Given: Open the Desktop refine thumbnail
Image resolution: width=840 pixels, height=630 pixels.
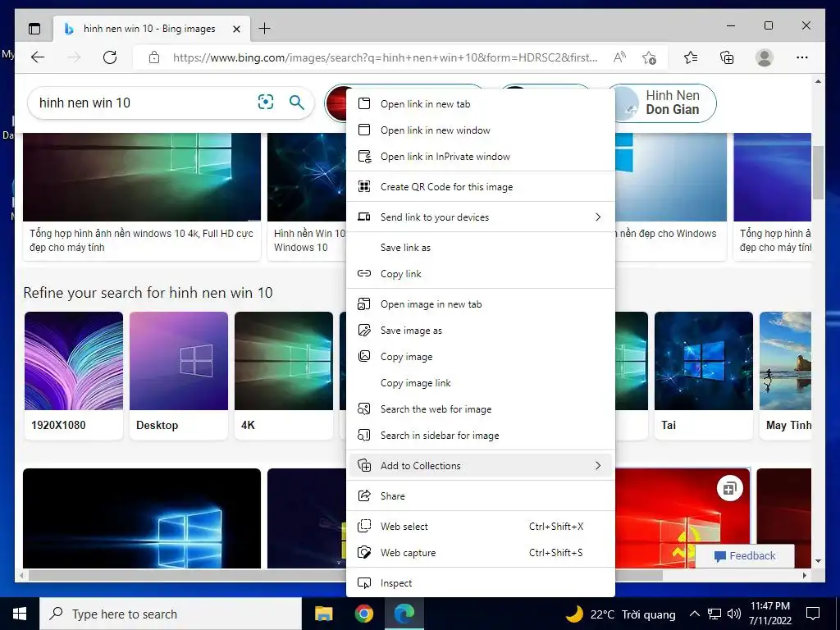Looking at the screenshot, I should [x=179, y=375].
